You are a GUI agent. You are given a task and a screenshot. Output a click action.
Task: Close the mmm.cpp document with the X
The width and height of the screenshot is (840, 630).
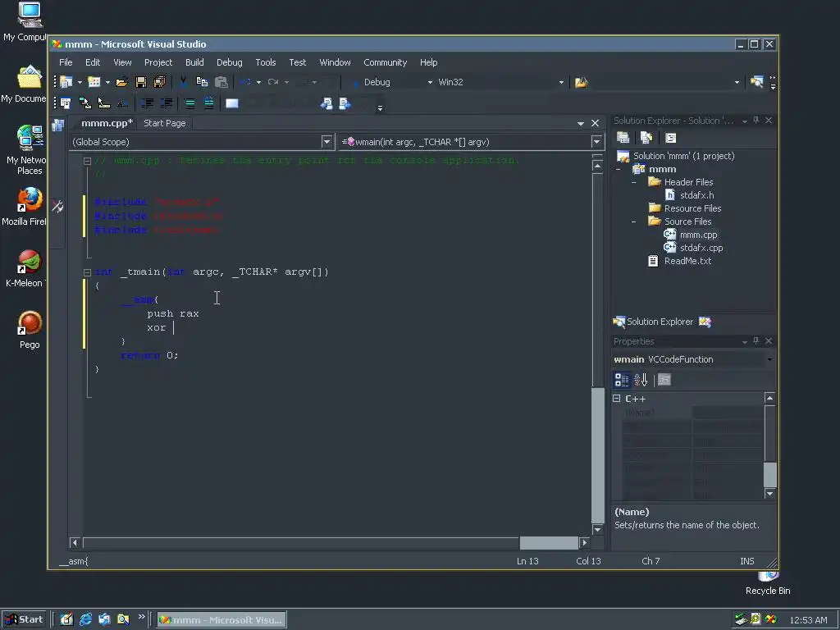coord(596,123)
